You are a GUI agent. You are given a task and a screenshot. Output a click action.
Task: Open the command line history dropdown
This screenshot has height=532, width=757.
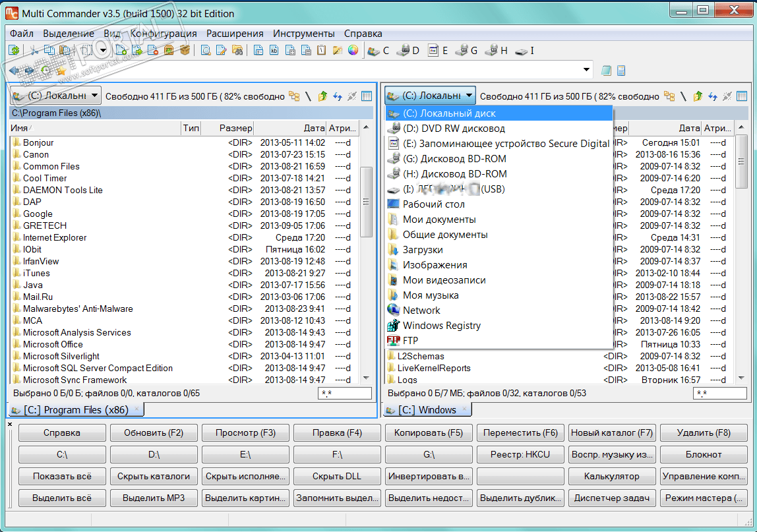click(586, 70)
